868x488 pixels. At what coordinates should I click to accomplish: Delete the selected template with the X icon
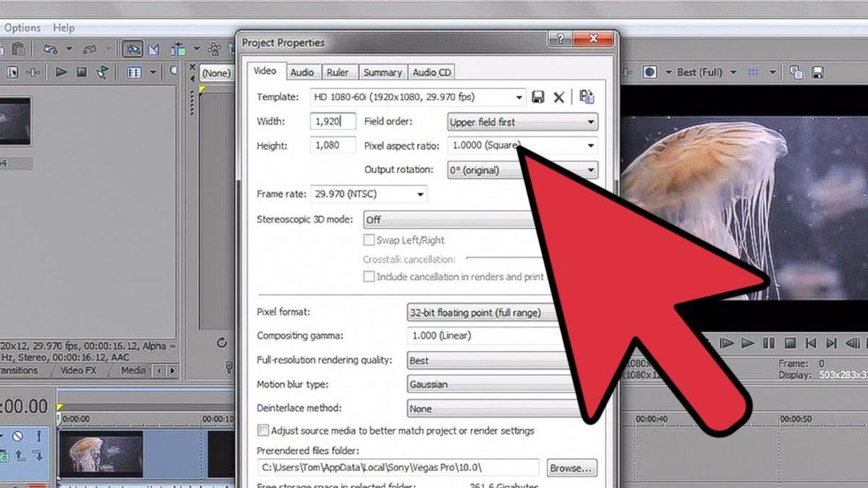coord(558,96)
